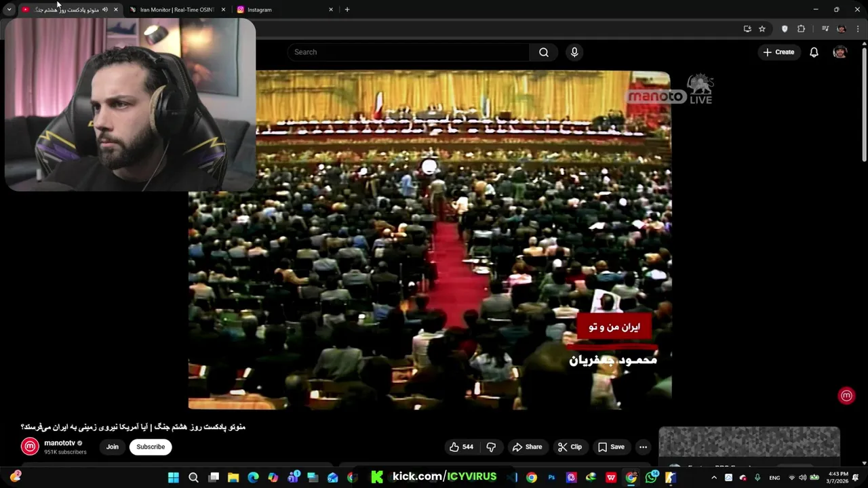This screenshot has height=488, width=868.
Task: Open media controls icon in Chrome toolbar
Action: [825, 28]
